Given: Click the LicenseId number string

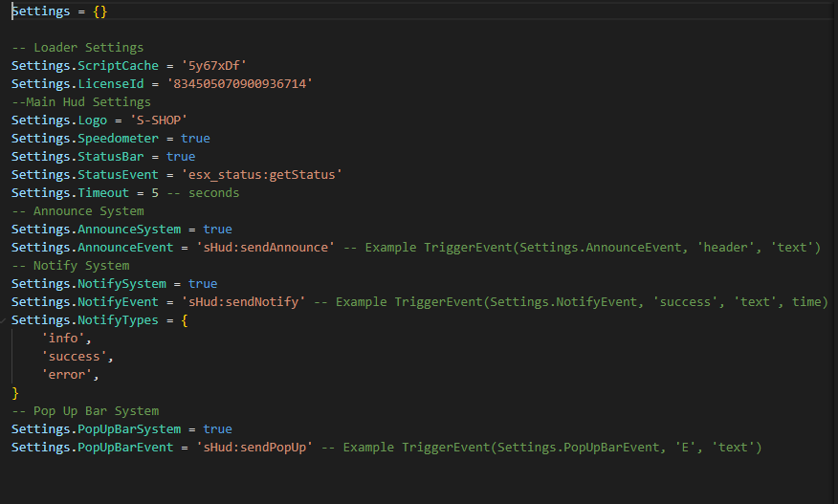Looking at the screenshot, I should (x=240, y=84).
